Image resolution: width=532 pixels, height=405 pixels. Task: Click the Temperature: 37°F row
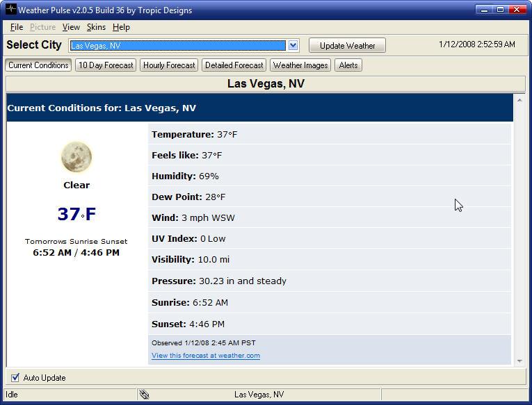click(330, 134)
